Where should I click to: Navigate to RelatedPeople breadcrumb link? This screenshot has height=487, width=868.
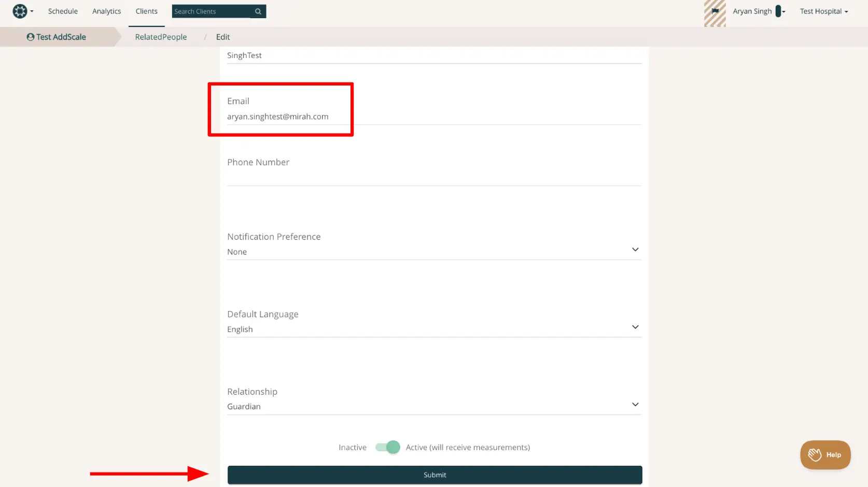(161, 37)
